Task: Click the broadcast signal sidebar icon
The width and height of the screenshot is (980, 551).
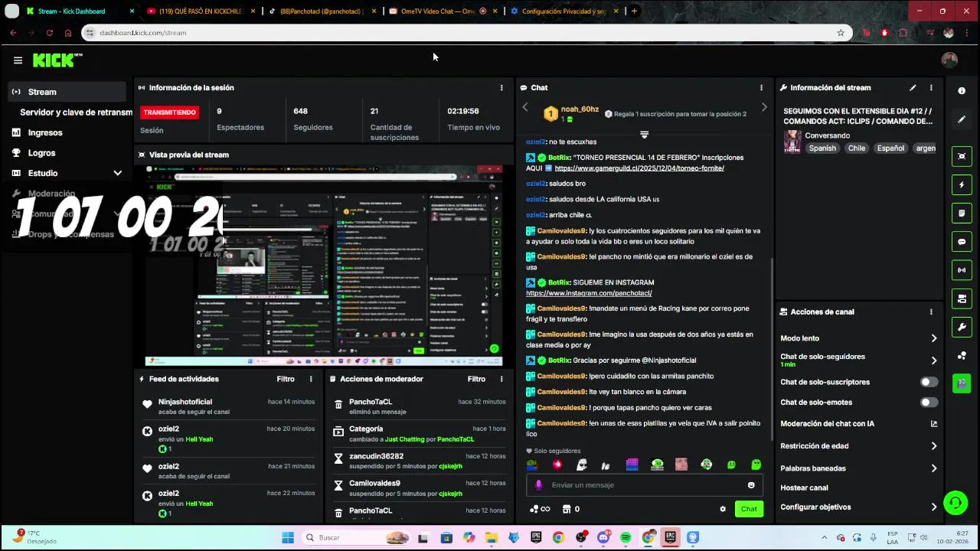Action: pos(962,270)
